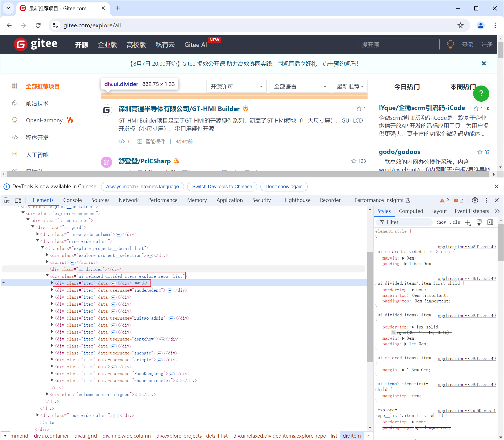Open the element state rendering emulations icon

coord(479,222)
